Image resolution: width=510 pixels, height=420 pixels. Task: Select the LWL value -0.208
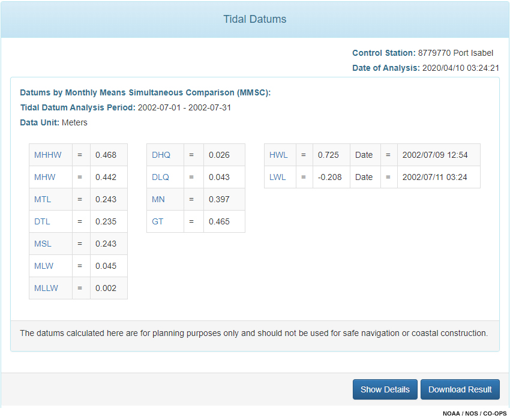tap(330, 177)
